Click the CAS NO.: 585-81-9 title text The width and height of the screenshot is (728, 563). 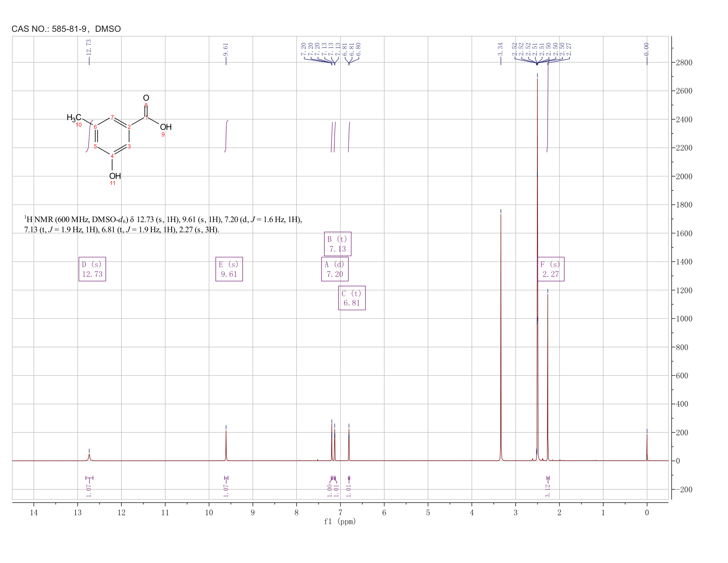(66, 29)
